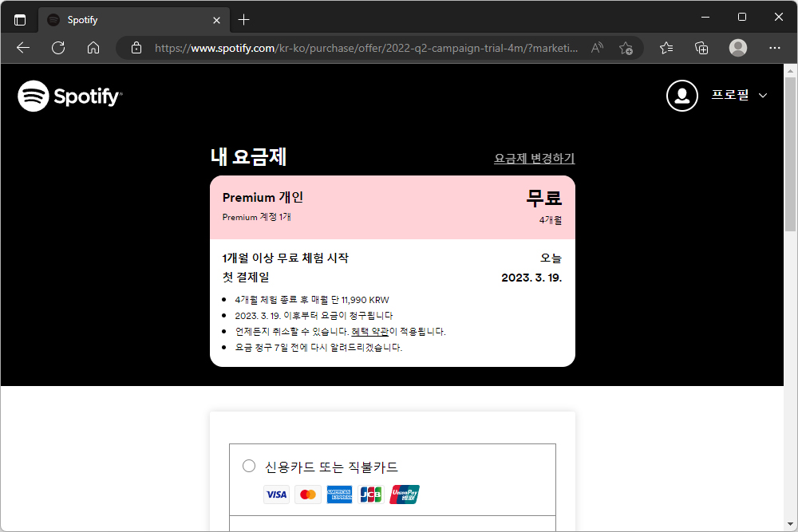Click the 오늘 label
The height and width of the screenshot is (532, 798).
pyautogui.click(x=551, y=258)
